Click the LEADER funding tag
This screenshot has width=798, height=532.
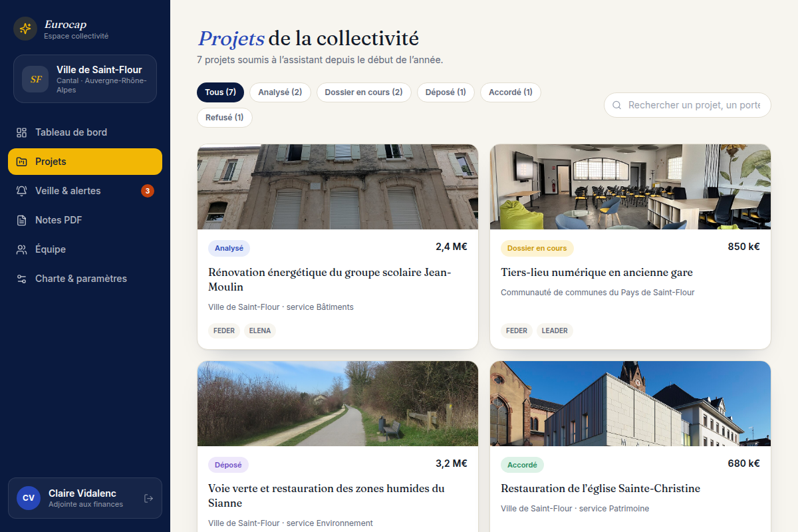pyautogui.click(x=555, y=331)
